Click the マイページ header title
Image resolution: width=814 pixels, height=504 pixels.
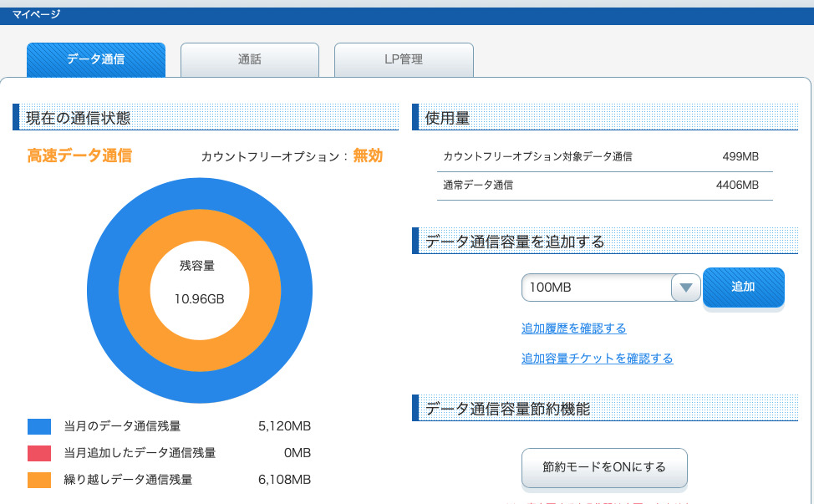pos(36,14)
